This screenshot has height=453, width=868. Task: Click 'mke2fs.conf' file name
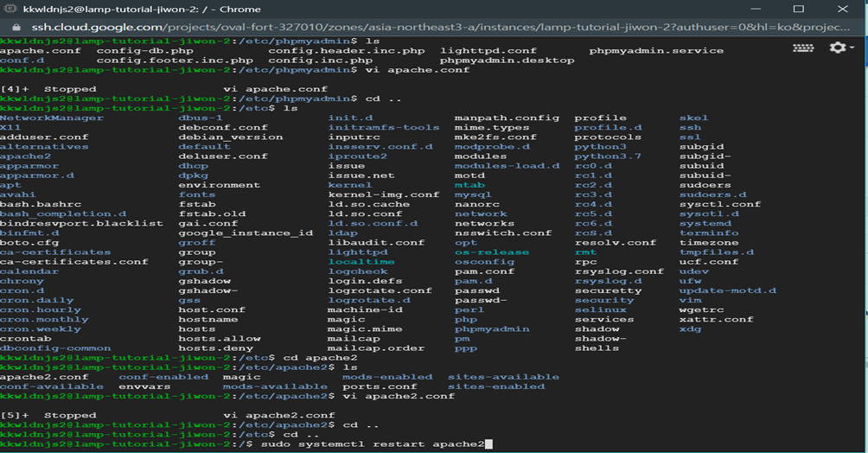(x=495, y=137)
